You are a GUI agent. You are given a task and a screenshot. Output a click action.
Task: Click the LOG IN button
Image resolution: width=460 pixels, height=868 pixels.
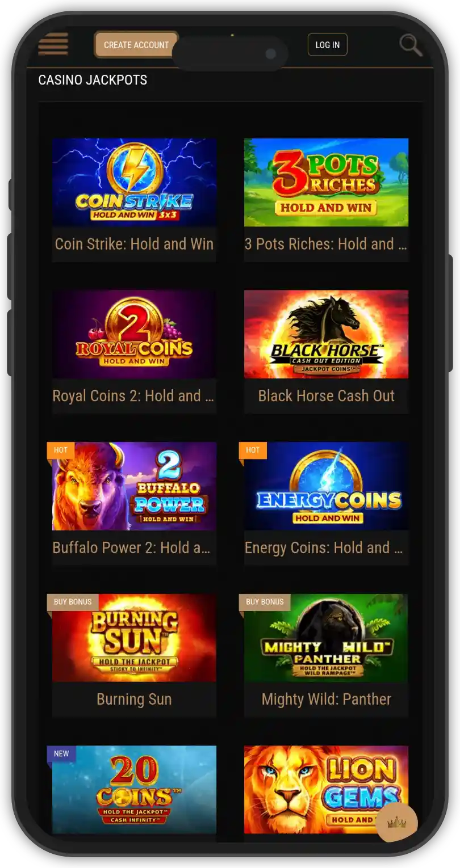pos(328,45)
